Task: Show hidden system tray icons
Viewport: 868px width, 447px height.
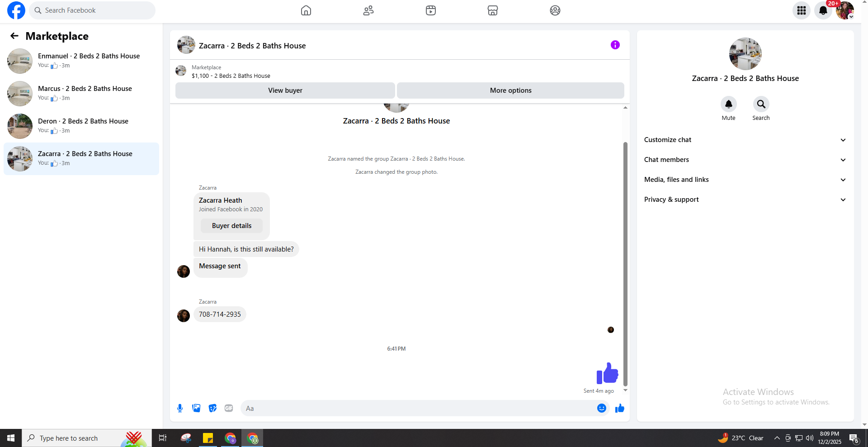Action: tap(777, 438)
